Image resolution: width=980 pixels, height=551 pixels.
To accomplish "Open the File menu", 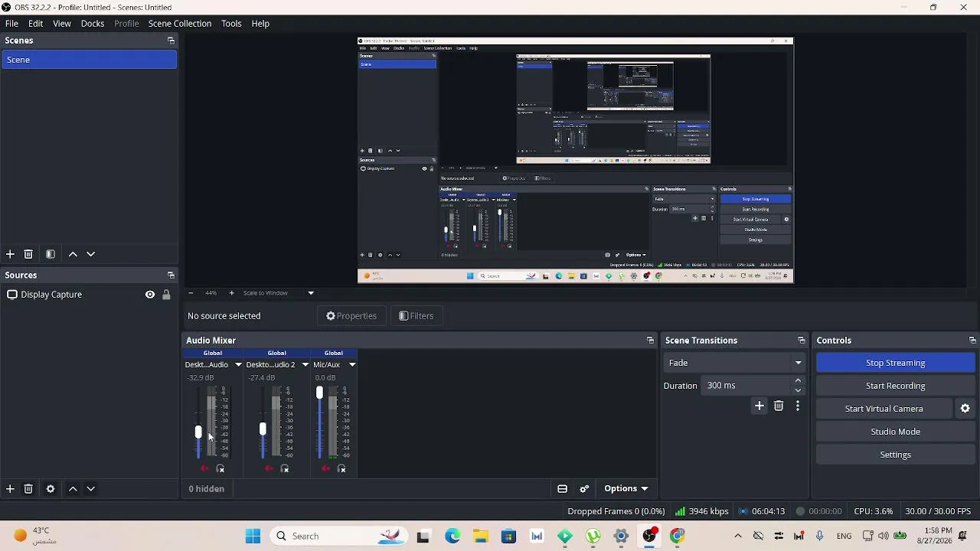I will 11,24.
